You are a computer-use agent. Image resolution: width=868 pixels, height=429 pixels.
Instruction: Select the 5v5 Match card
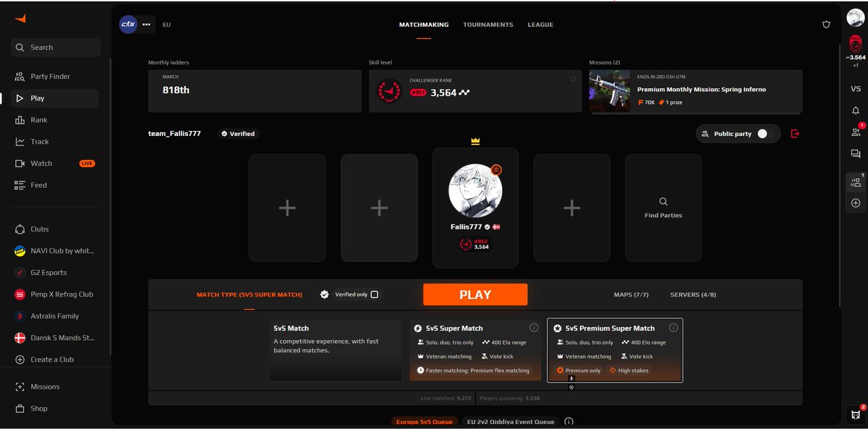pos(336,349)
